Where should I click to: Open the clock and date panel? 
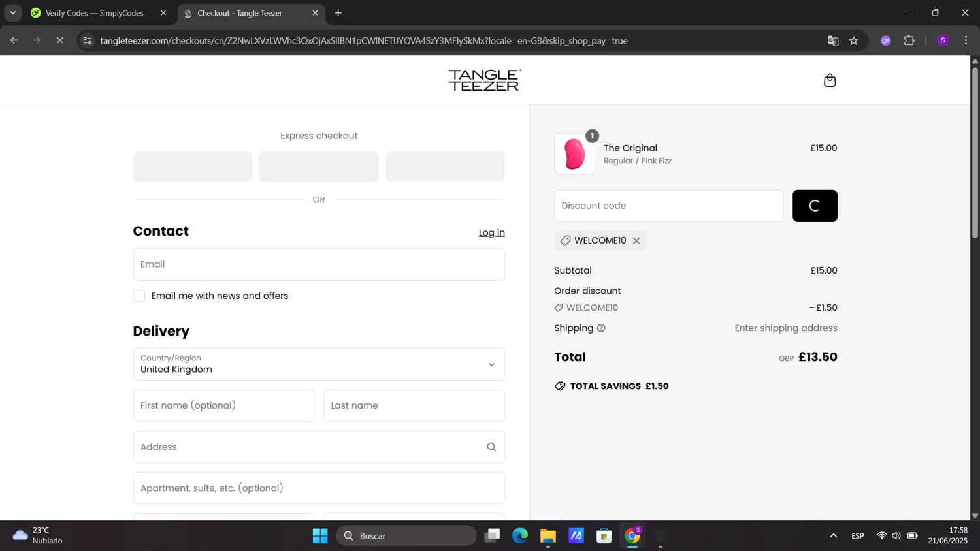click(x=948, y=535)
